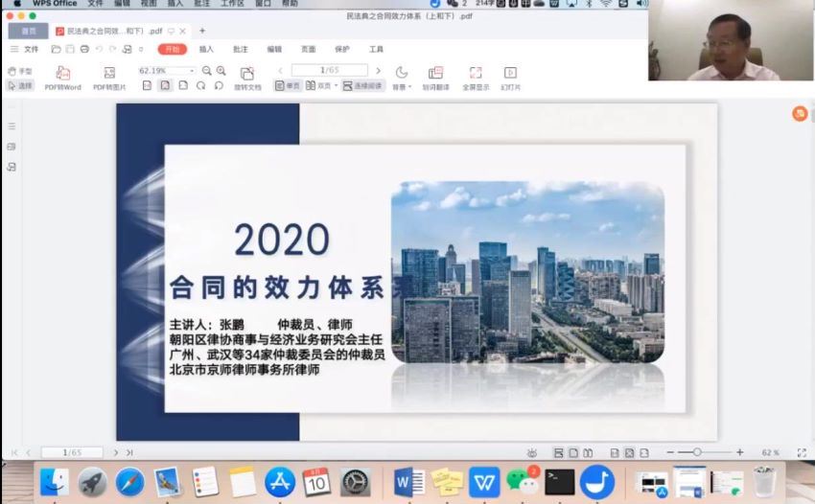
Task: Increase zoom with status bar plus
Action: tap(739, 452)
